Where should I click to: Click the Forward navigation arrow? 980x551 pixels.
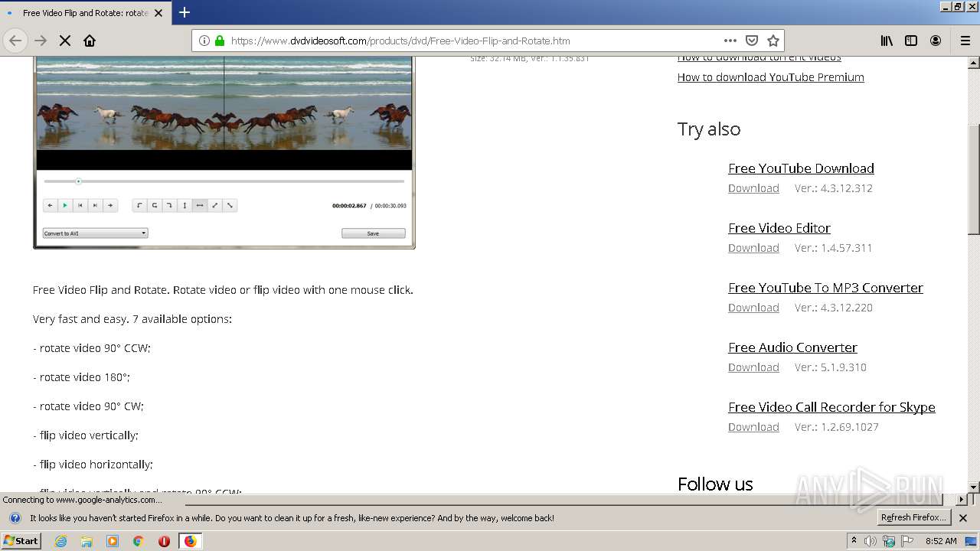point(41,41)
